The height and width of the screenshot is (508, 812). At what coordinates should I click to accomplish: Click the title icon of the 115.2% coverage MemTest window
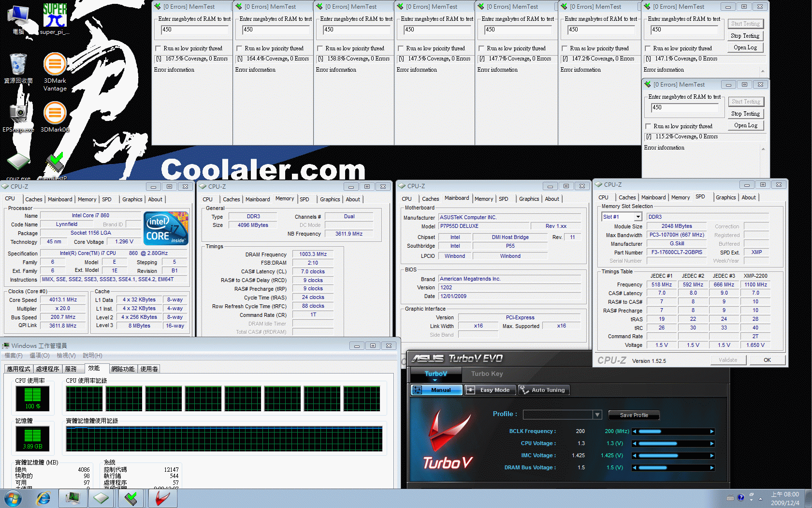pyautogui.click(x=648, y=84)
